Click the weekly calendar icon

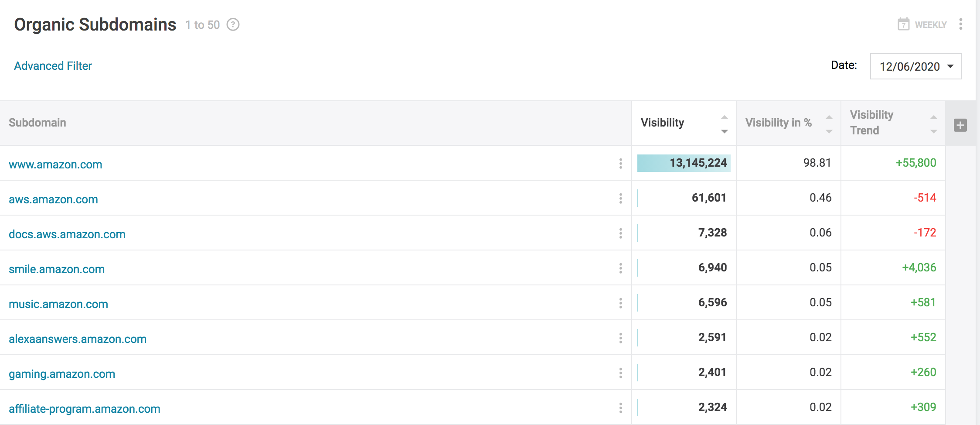903,24
